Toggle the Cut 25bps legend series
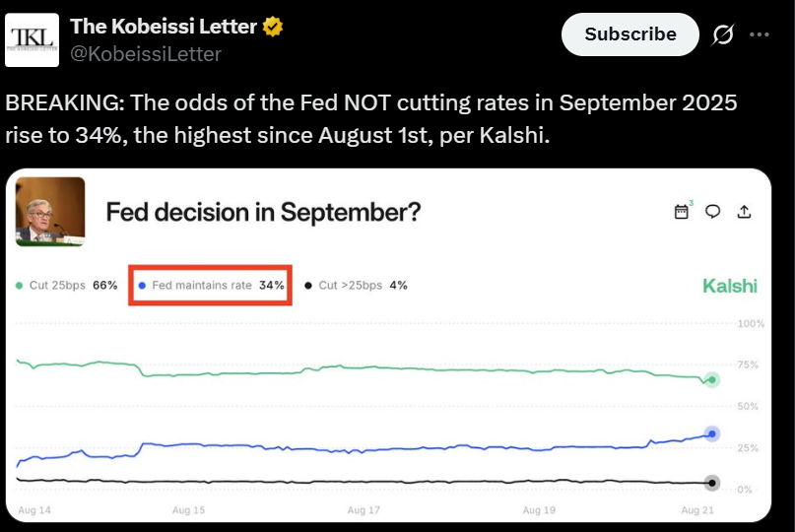 (x=66, y=285)
